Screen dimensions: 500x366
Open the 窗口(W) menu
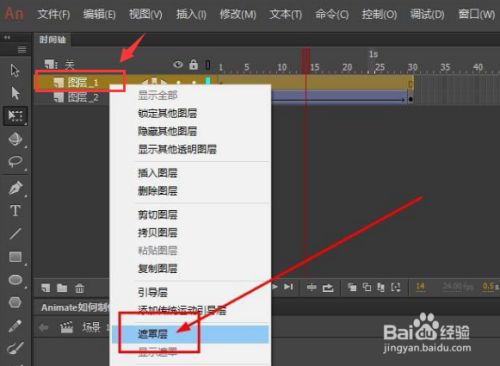coord(477,14)
